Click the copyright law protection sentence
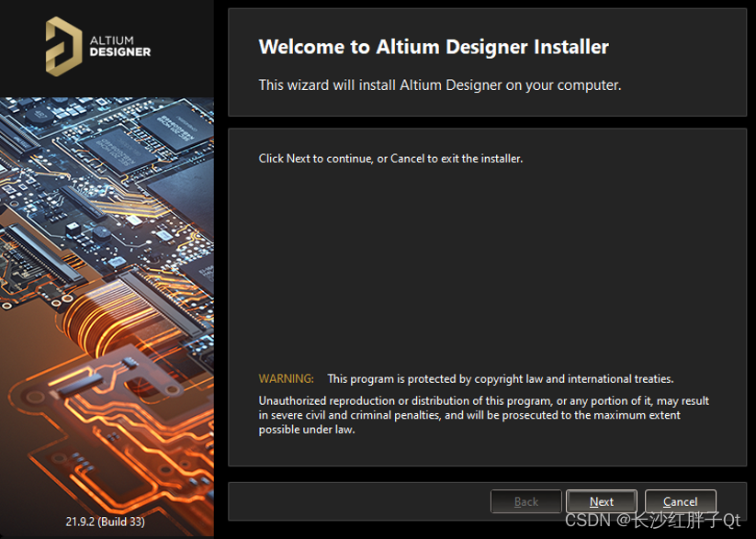Image resolution: width=756 pixels, height=539 pixels. pyautogui.click(x=500, y=378)
